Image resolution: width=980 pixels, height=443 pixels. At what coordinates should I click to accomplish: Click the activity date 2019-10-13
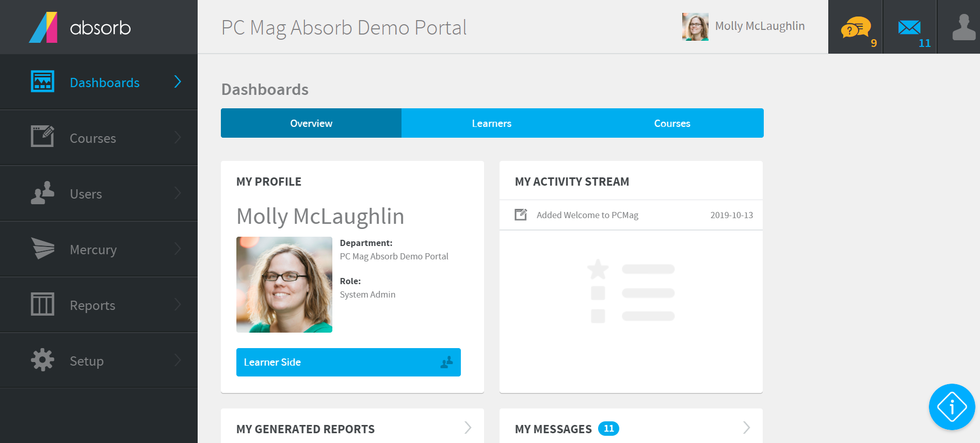[x=731, y=215]
